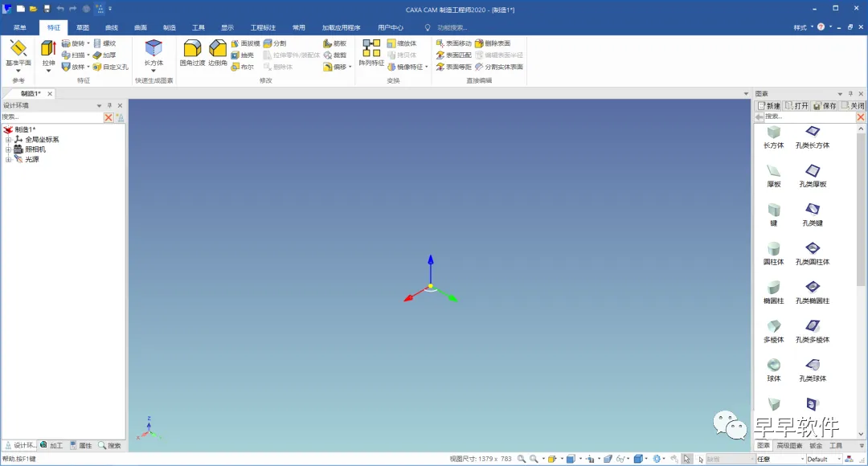Screen dimensions: 868x466
Task: Click the 打开 button in 图素 panel
Action: [797, 106]
